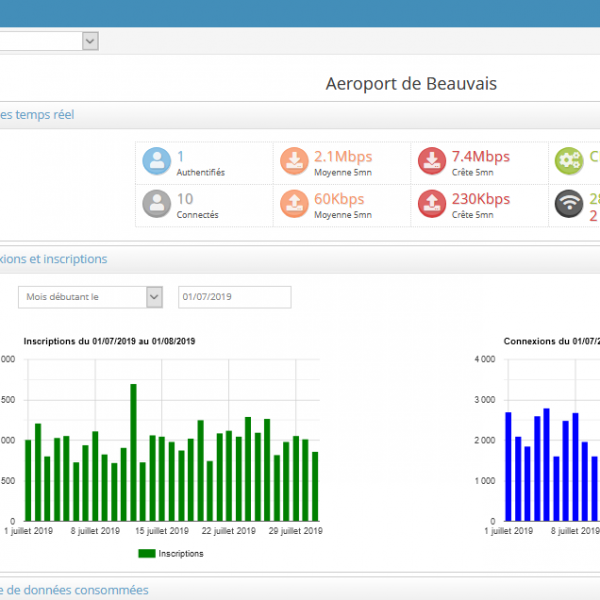Click the orange upload icon beside 60Kbps
The height and width of the screenshot is (600, 600).
click(x=294, y=204)
